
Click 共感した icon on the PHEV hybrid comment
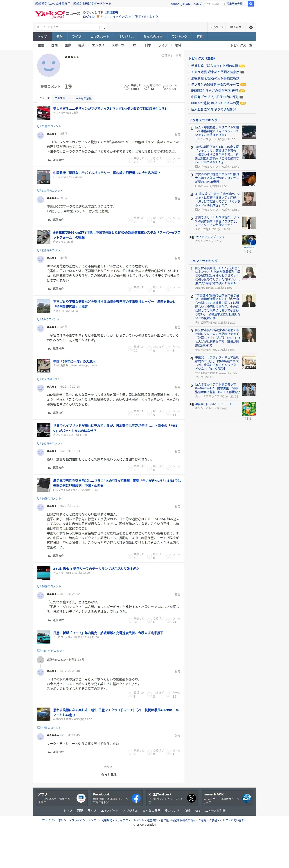click(x=130, y=468)
